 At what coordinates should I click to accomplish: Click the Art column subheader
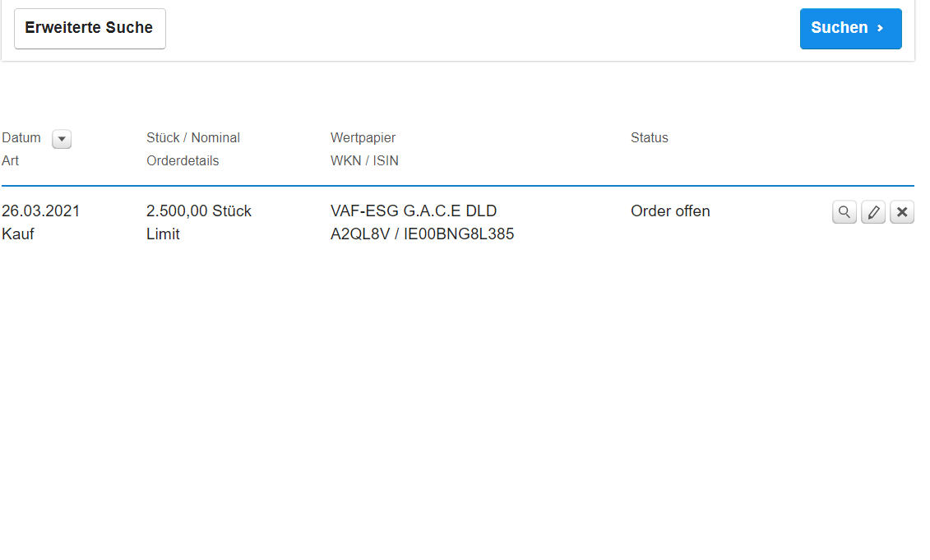11,161
